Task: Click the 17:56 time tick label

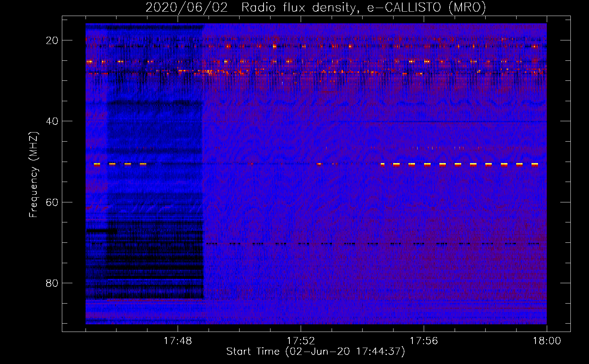Action: coord(424,341)
